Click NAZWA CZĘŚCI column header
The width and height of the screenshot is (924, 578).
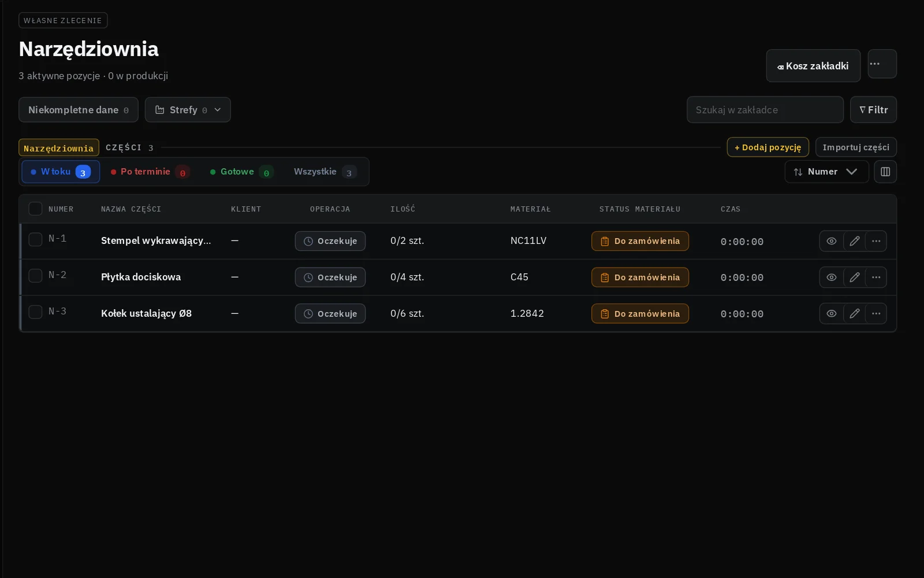tap(131, 209)
